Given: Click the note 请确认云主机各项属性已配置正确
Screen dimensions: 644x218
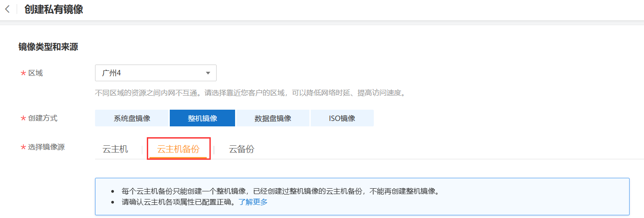Looking at the screenshot, I should [178, 202].
